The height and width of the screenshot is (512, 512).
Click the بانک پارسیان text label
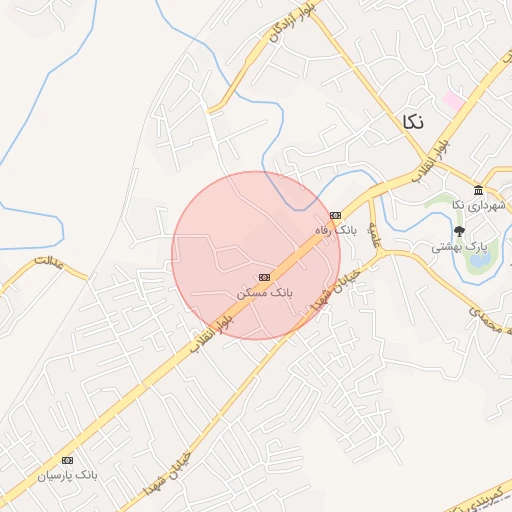[x=67, y=475]
